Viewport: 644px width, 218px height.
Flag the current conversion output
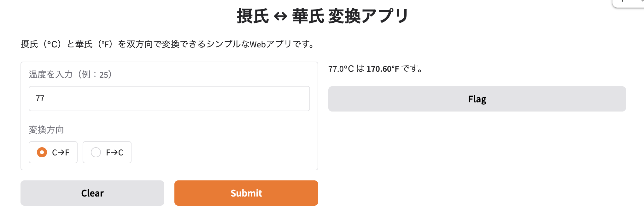point(477,99)
